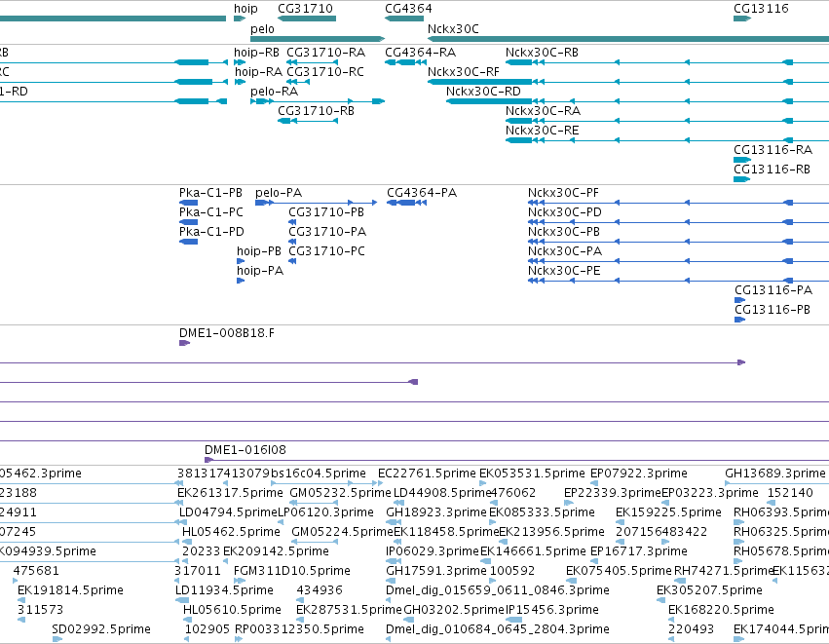Click the pelo gene label
This screenshot has width=829, height=644.
pyautogui.click(x=262, y=29)
